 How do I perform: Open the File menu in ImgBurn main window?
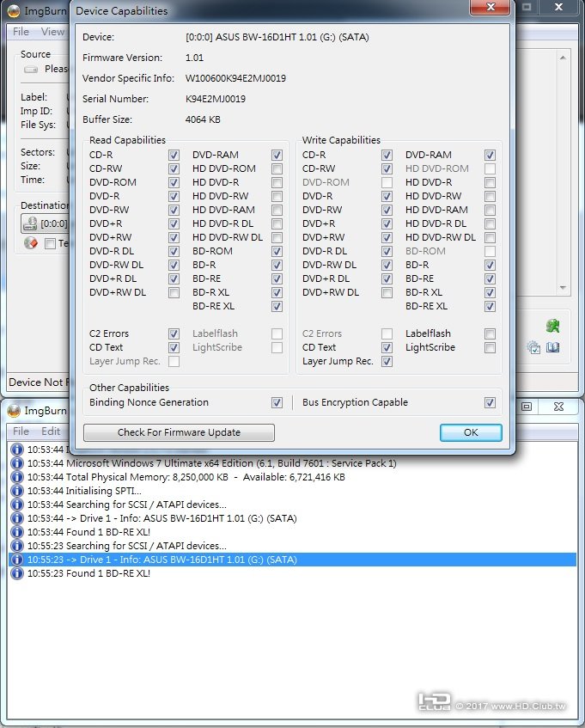(21, 32)
